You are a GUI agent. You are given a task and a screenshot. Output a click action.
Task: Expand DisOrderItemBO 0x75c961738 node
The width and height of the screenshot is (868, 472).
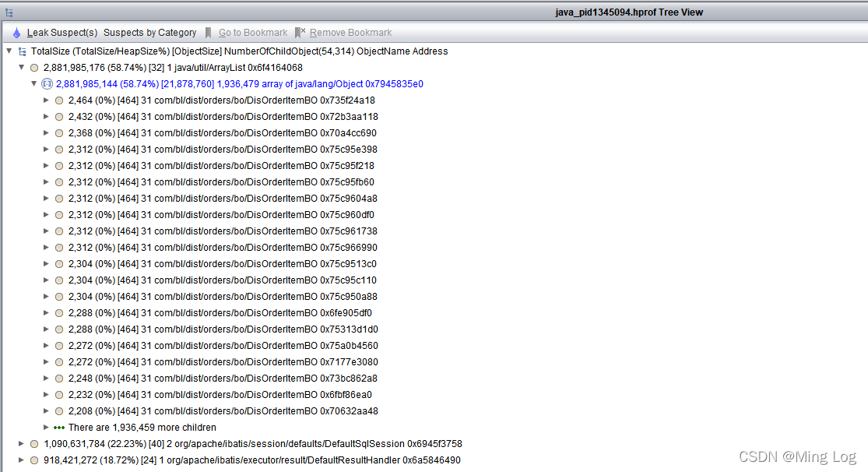46,231
